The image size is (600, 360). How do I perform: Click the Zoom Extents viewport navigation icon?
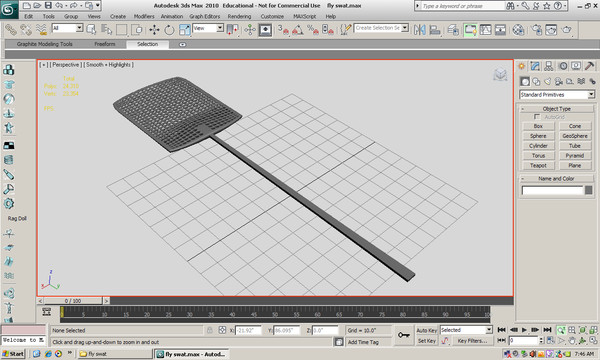583,330
